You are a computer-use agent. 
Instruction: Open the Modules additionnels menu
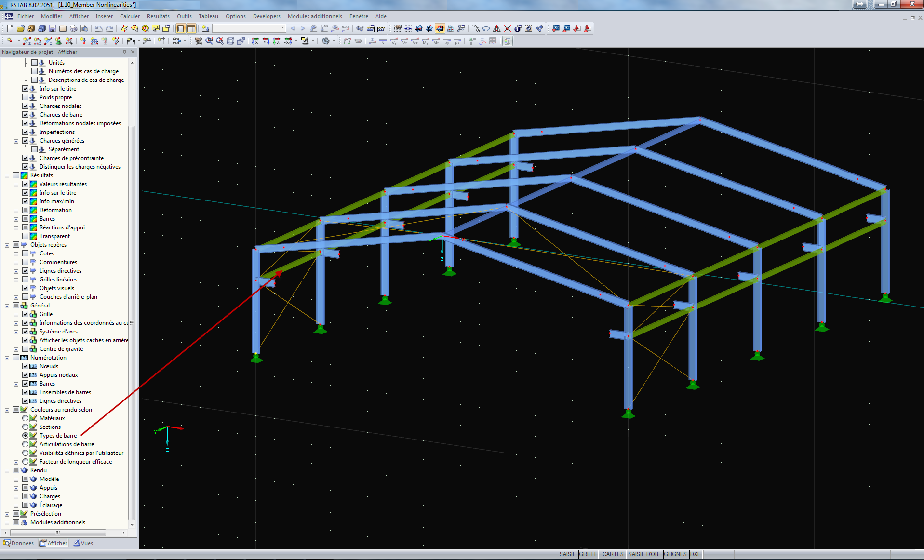tap(315, 16)
